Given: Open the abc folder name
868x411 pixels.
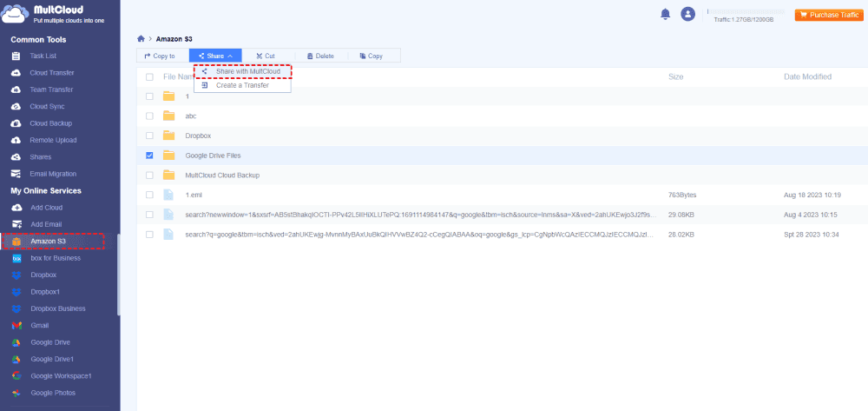Looking at the screenshot, I should tap(191, 116).
